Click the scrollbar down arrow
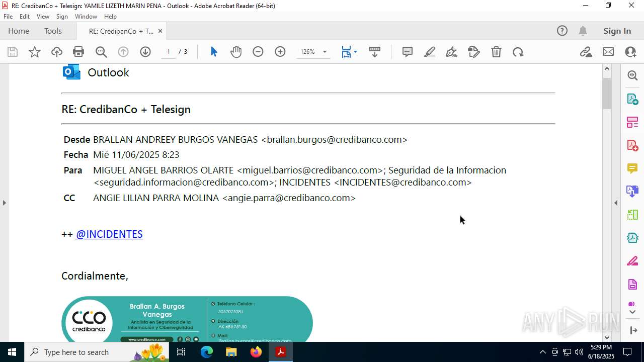Viewport: 644px width, 362px height. pyautogui.click(x=607, y=337)
